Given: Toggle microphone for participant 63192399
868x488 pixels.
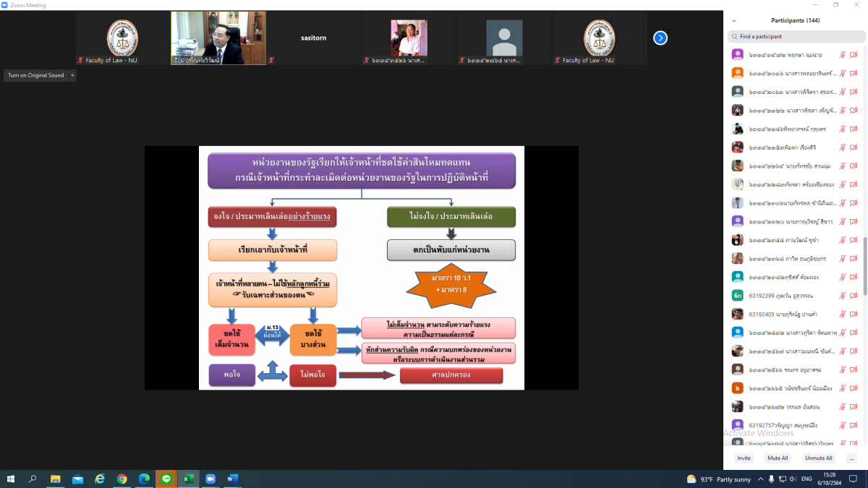Looking at the screenshot, I should (x=842, y=295).
